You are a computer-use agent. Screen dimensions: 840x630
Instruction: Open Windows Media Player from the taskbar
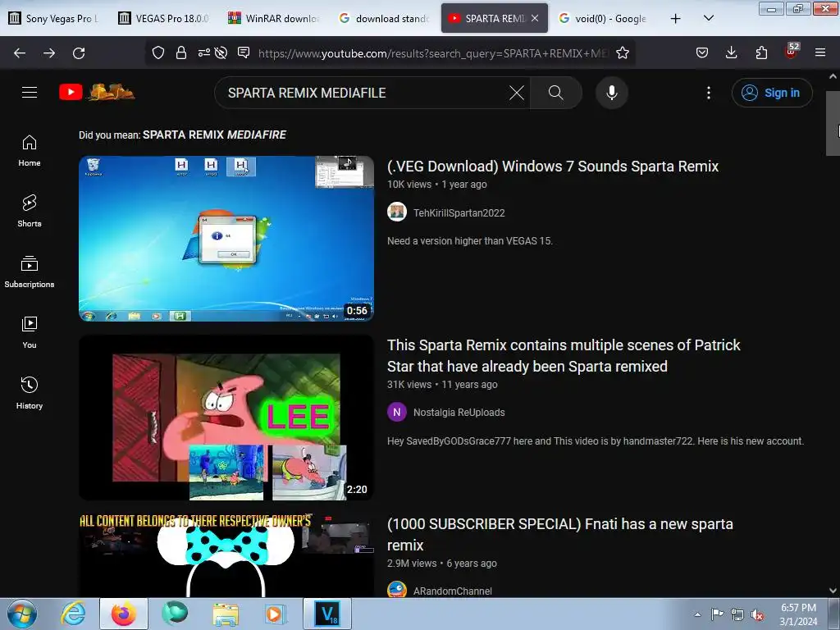pyautogui.click(x=276, y=614)
